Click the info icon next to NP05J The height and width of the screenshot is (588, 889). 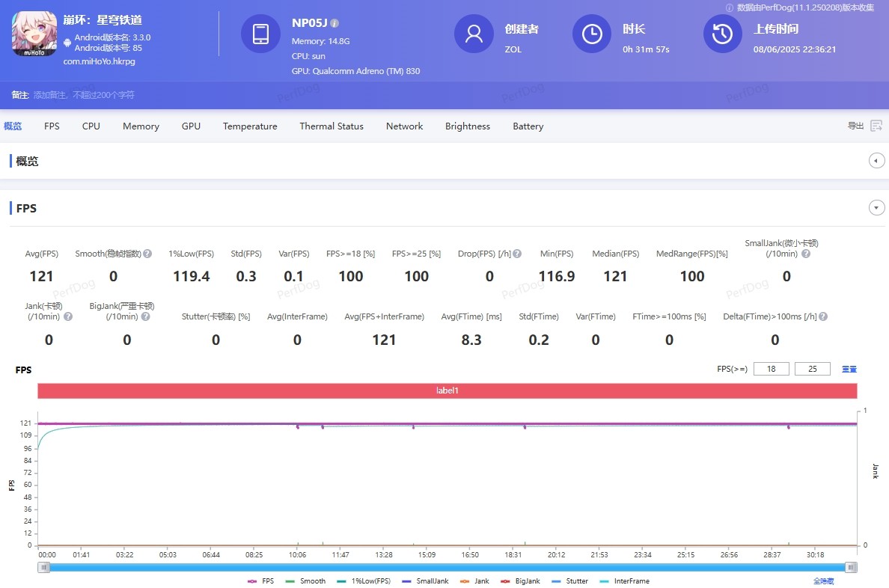(x=334, y=23)
